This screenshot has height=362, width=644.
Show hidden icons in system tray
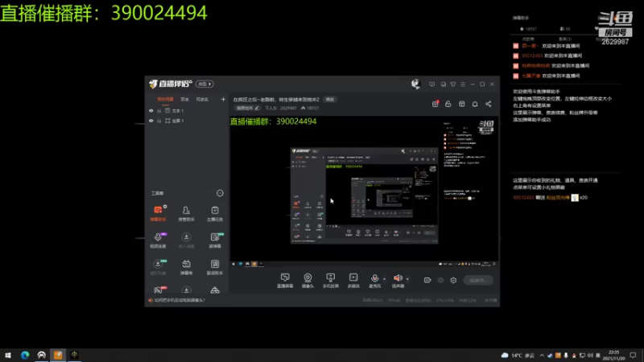point(542,356)
